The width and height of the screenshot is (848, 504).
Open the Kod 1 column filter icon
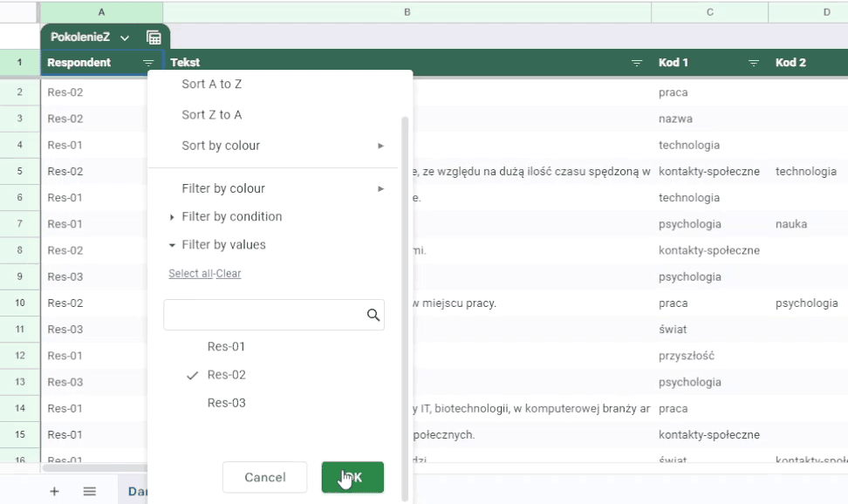[754, 63]
